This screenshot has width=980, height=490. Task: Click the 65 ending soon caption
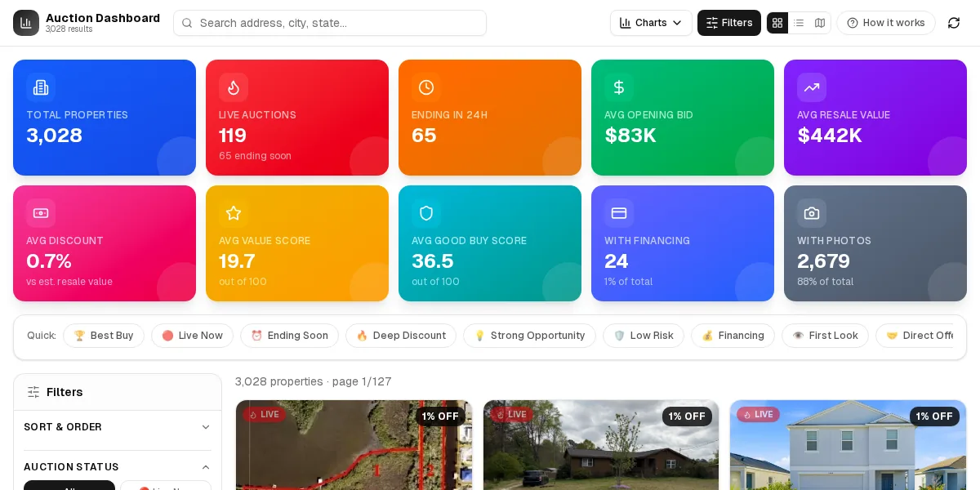(255, 156)
